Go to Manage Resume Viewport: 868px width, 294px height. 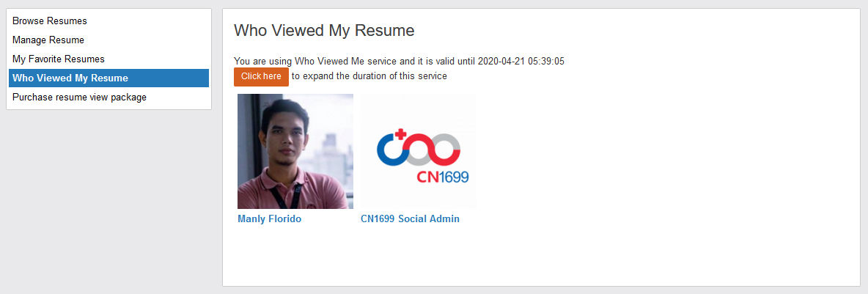(x=48, y=40)
